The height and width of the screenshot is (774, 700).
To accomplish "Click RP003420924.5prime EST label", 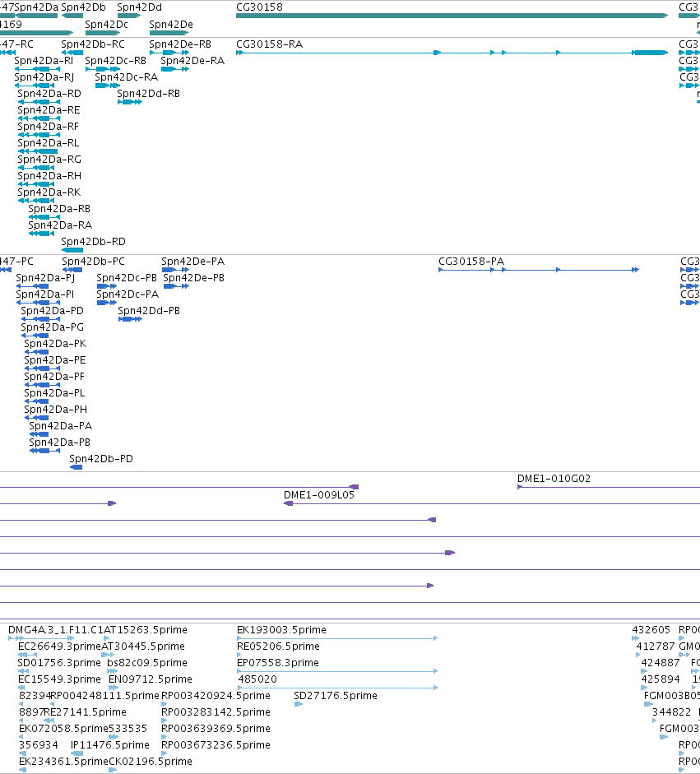I will coord(216,696).
